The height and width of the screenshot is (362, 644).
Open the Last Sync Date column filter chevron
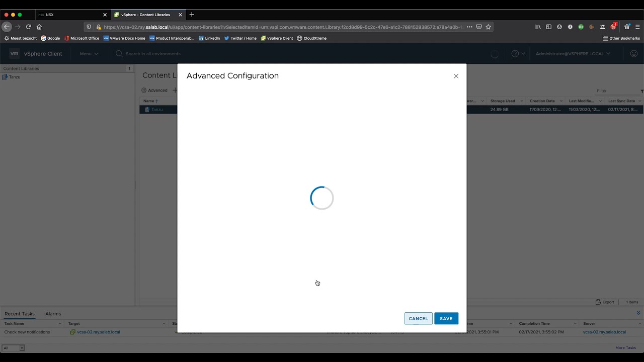coord(640,101)
